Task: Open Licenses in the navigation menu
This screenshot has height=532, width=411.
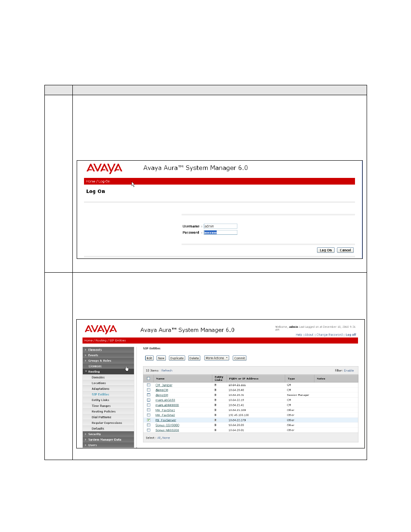Action: click(x=95, y=366)
